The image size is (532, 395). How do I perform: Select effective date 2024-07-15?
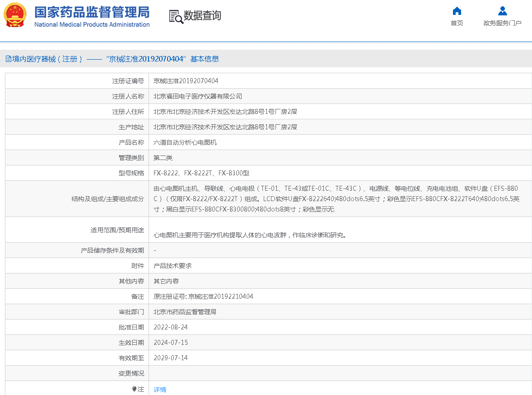coord(171,343)
